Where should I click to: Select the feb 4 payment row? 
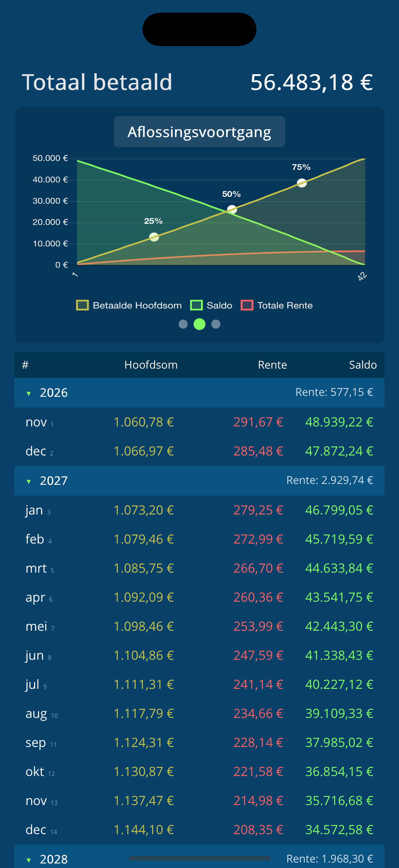point(199,539)
